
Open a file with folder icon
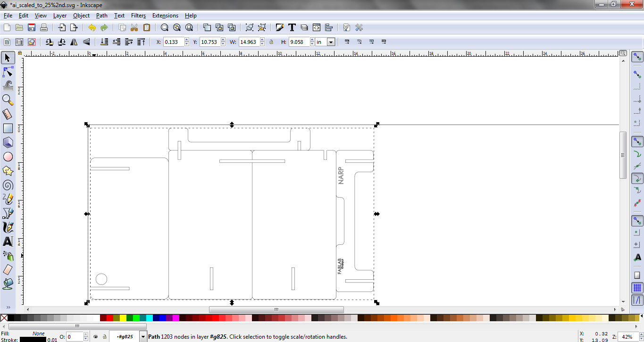coord(19,27)
